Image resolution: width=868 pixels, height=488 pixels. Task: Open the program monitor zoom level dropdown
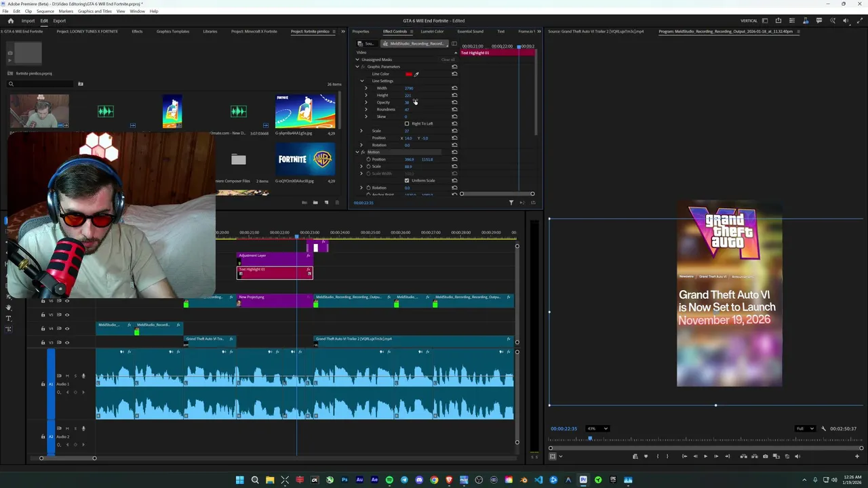(597, 428)
